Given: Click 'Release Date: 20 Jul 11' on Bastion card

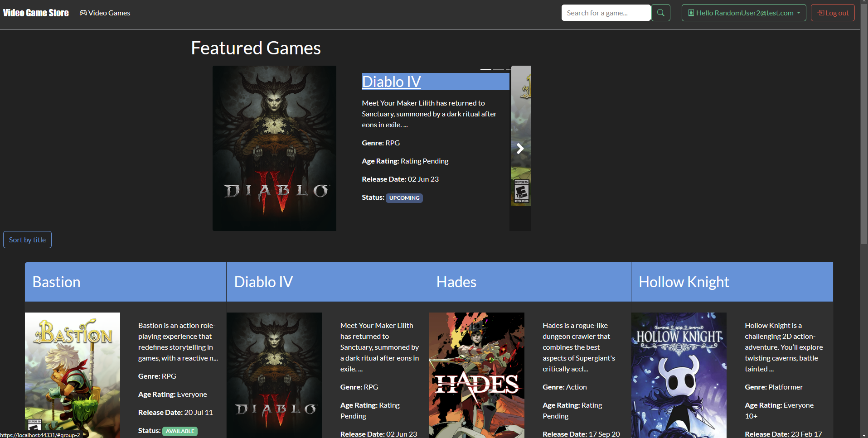Looking at the screenshot, I should [x=175, y=412].
